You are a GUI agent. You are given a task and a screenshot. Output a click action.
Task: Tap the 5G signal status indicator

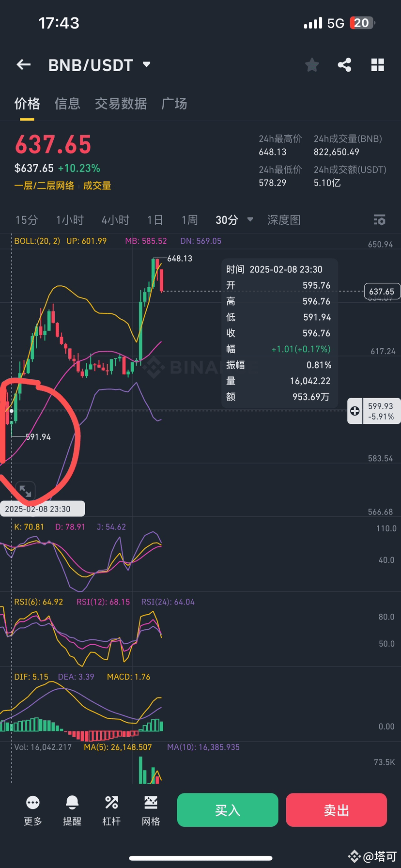(335, 23)
